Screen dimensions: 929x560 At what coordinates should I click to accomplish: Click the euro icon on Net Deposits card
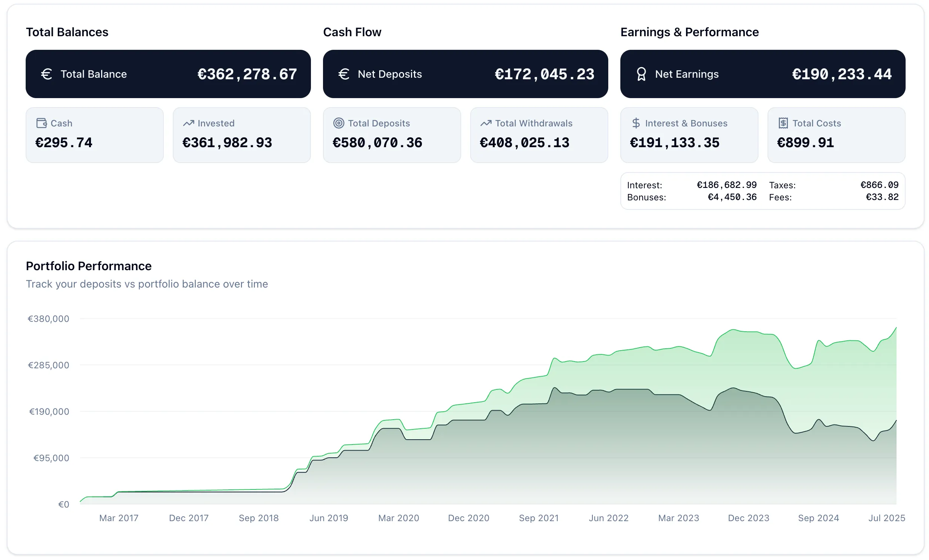coord(344,74)
